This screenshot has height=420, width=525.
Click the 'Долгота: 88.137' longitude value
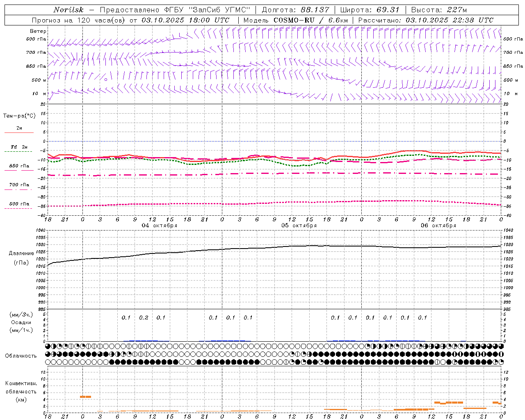295,10
